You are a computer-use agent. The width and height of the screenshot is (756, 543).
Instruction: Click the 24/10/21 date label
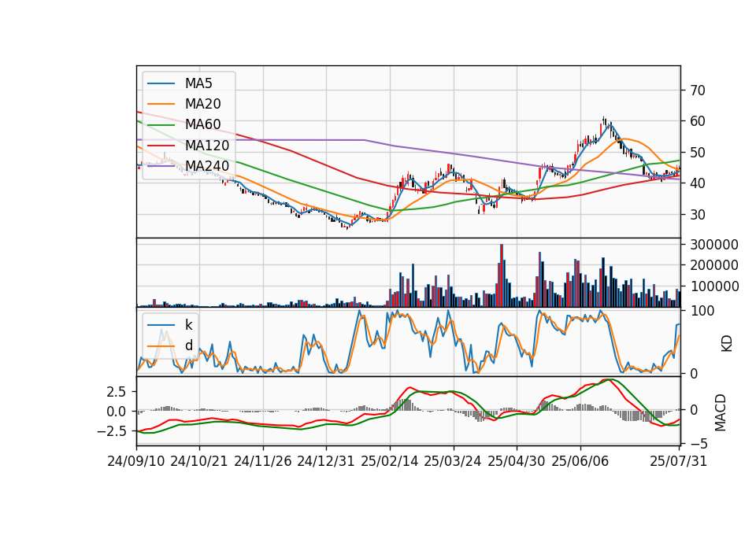199,461
